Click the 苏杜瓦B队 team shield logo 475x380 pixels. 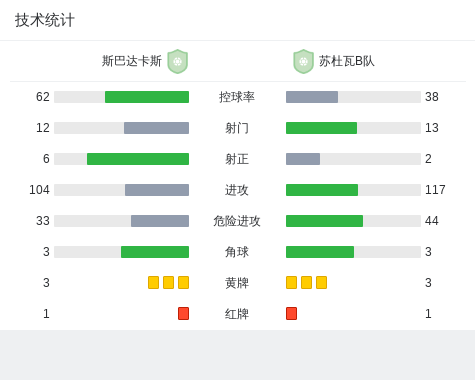point(303,61)
